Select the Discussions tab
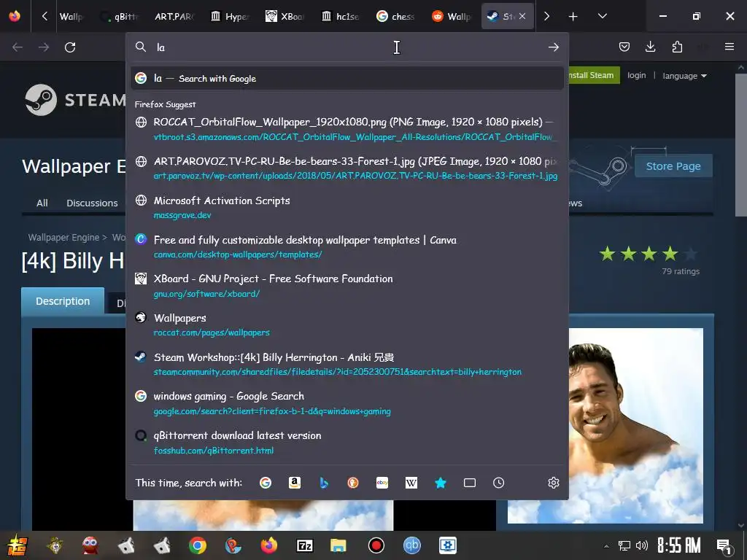Screen dimensions: 747x560 (92, 203)
